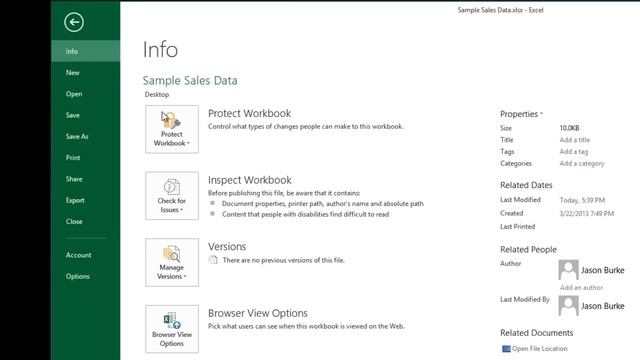
Task: Open Manage Versions dropdown
Action: pos(172,262)
